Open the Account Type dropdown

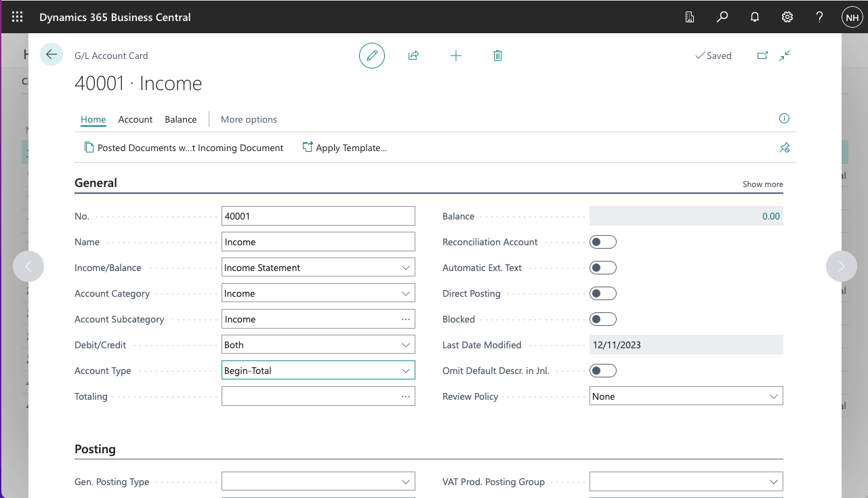[x=318, y=371]
